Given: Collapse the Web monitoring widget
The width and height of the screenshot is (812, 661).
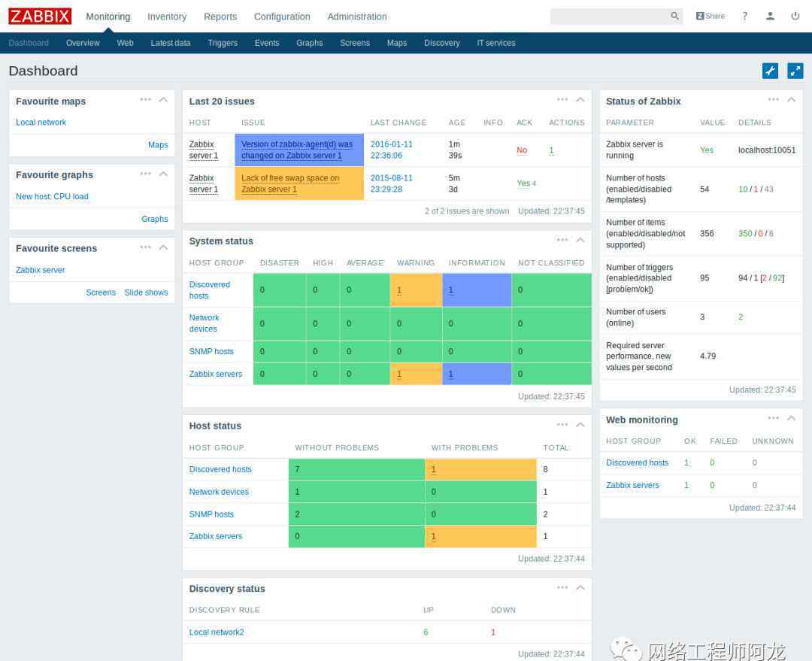Looking at the screenshot, I should point(791,418).
